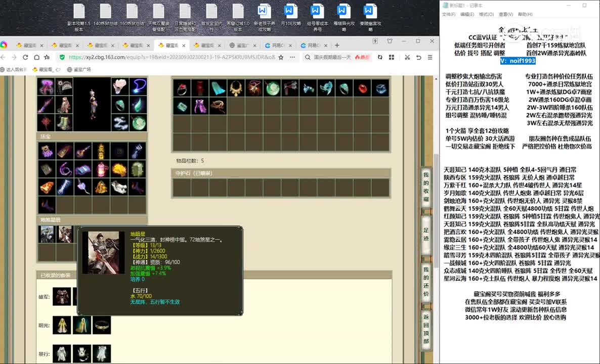Click the 景行 set label
This screenshot has width=600, height=364.
pos(44,354)
